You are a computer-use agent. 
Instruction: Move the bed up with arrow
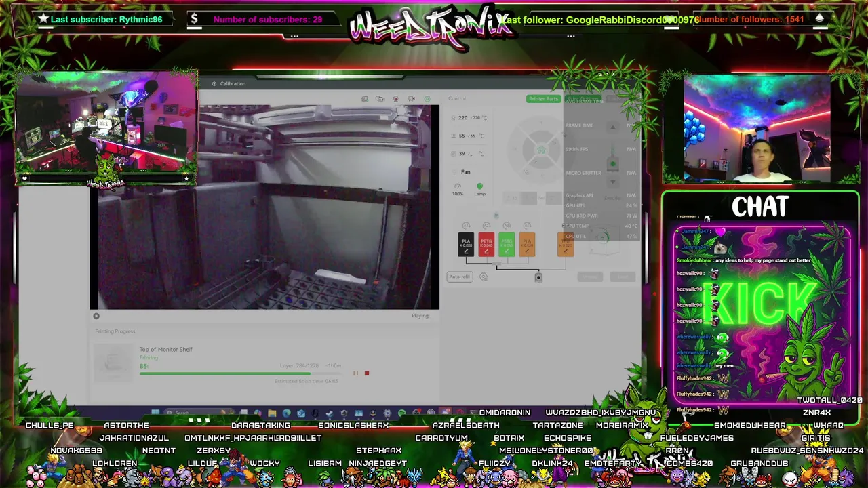click(612, 127)
